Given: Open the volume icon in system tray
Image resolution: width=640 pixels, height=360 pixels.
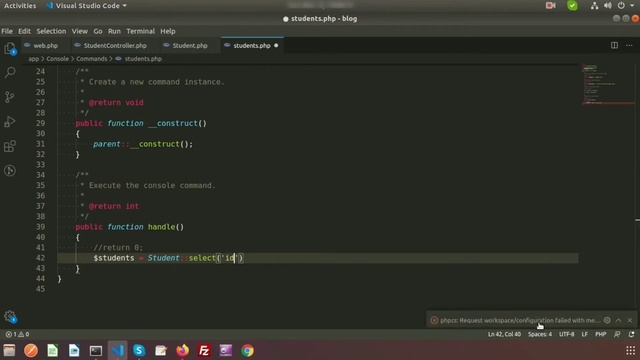Looking at the screenshot, I should 608,5.
